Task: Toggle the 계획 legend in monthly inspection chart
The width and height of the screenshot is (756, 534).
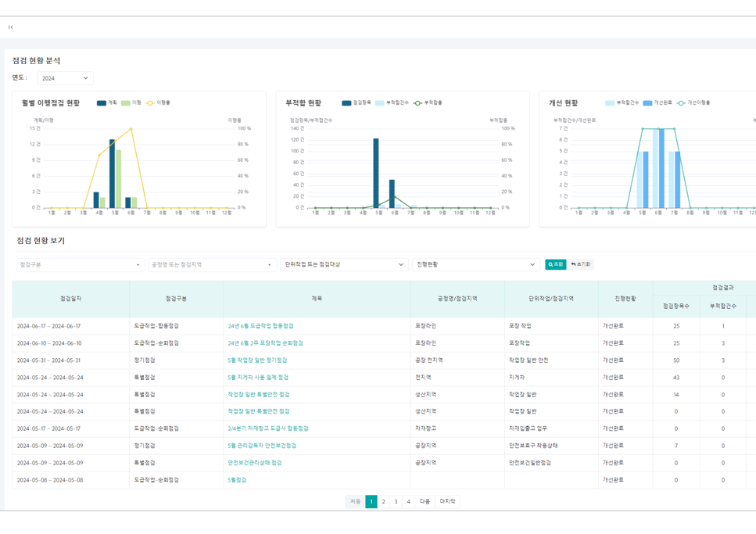Action: (x=107, y=103)
